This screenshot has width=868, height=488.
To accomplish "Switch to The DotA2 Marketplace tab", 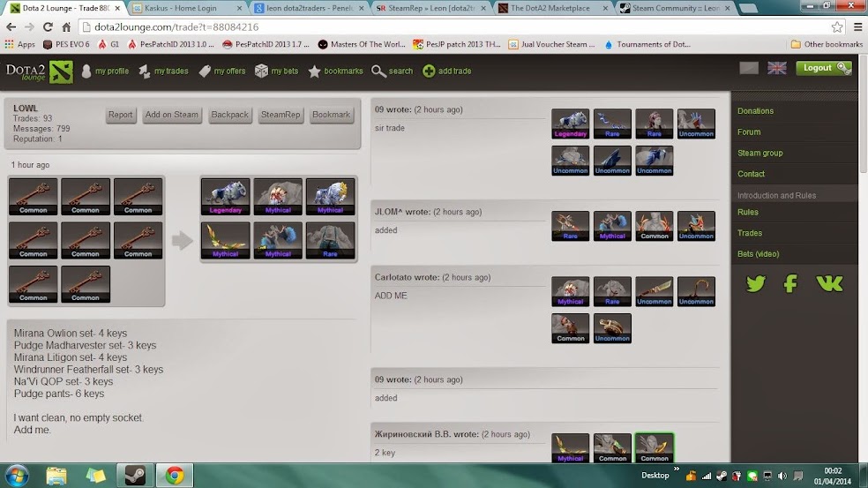I will [552, 8].
